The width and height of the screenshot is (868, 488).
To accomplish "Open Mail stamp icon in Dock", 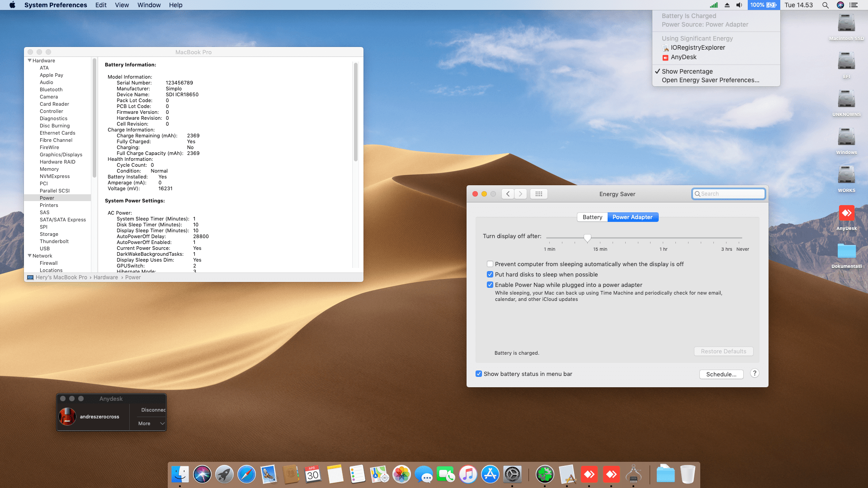I will click(x=269, y=474).
